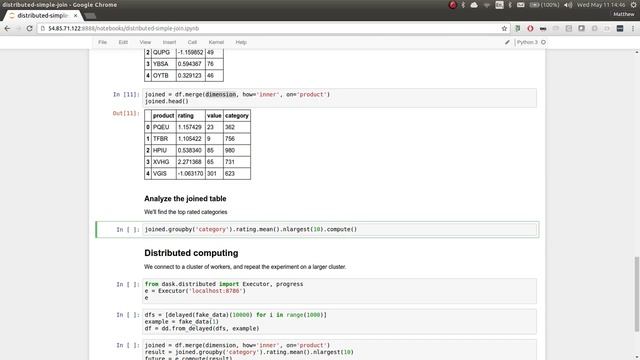The width and height of the screenshot is (640, 360).
Task: Open the Edit menu
Action: coord(123,42)
